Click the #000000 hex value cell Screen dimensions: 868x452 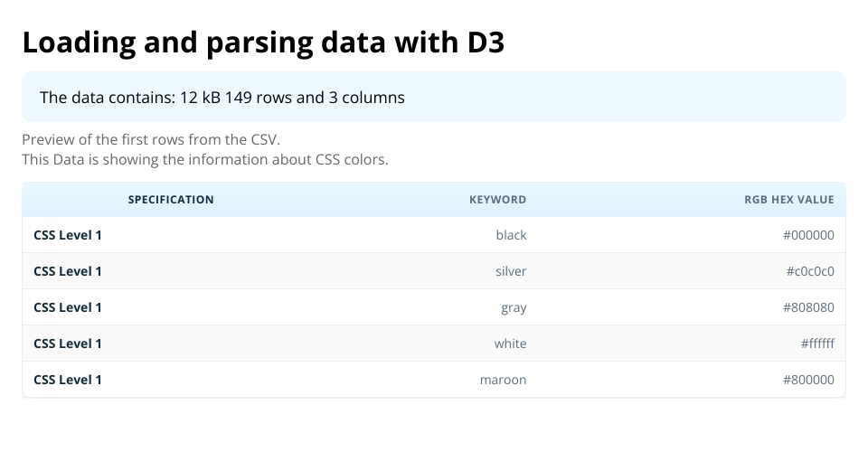point(808,235)
